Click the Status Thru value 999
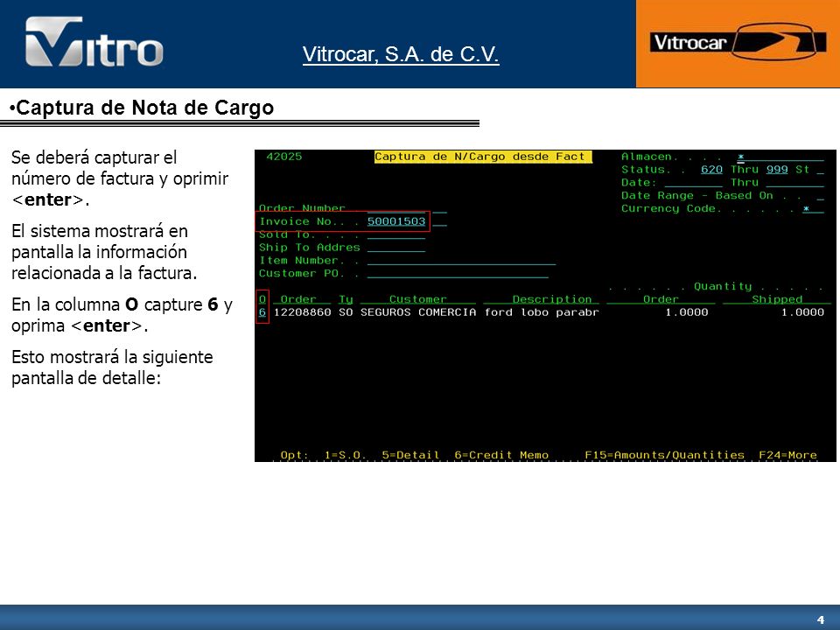Screen dimensions: 840x630 [777, 170]
